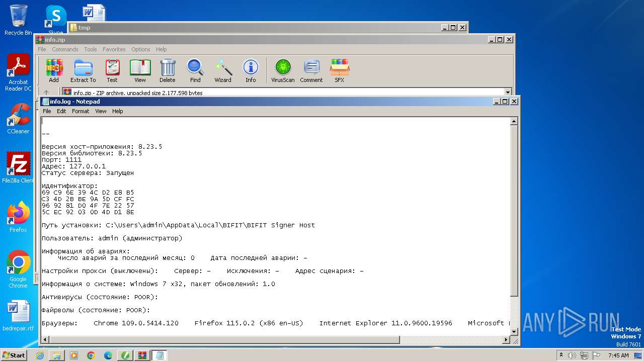Open the WinRAR address path dropdown
Image resolution: width=644 pixels, height=362 pixels.
[x=508, y=93]
